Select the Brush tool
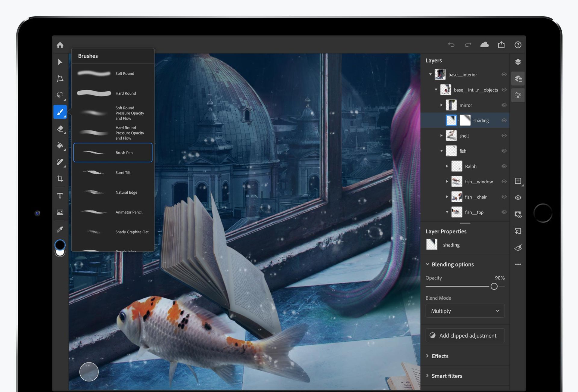 point(60,112)
